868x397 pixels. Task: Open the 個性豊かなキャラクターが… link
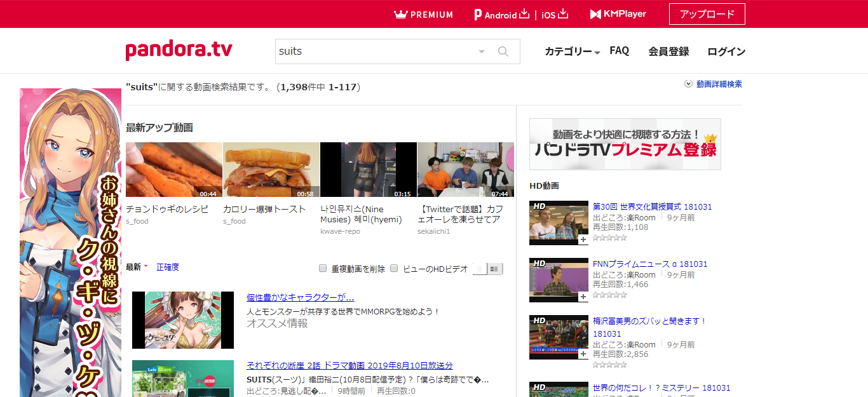point(300,297)
